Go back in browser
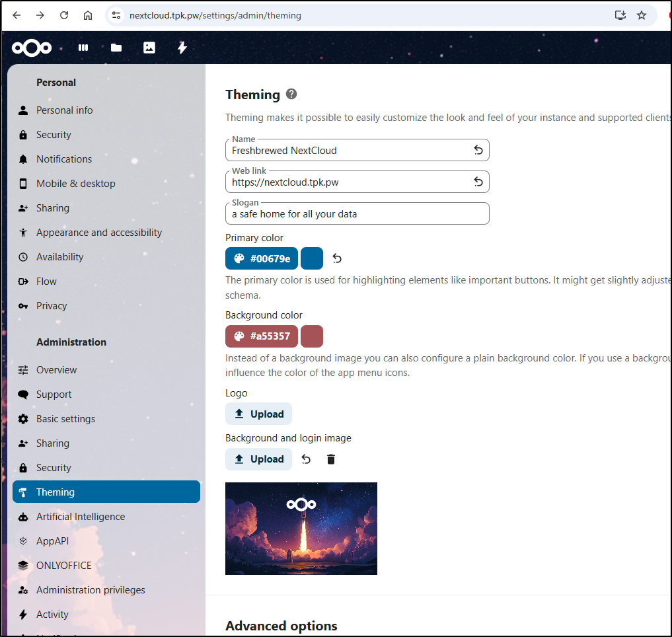Screen dimensions: 672x637 [x=17, y=15]
